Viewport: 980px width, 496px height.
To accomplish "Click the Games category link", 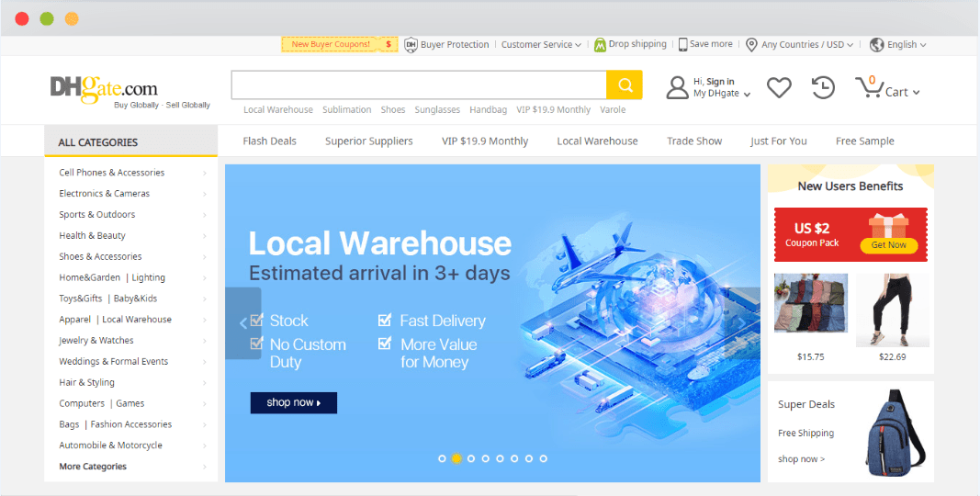I will click(130, 403).
